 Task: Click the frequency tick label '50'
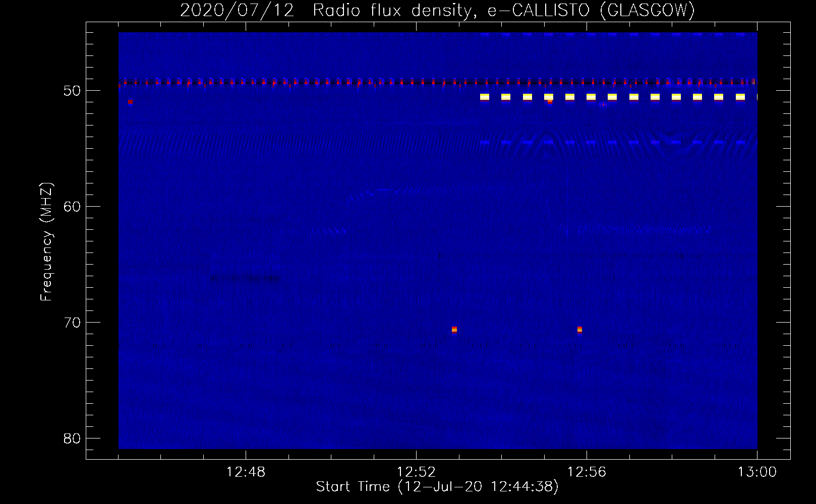click(x=72, y=91)
